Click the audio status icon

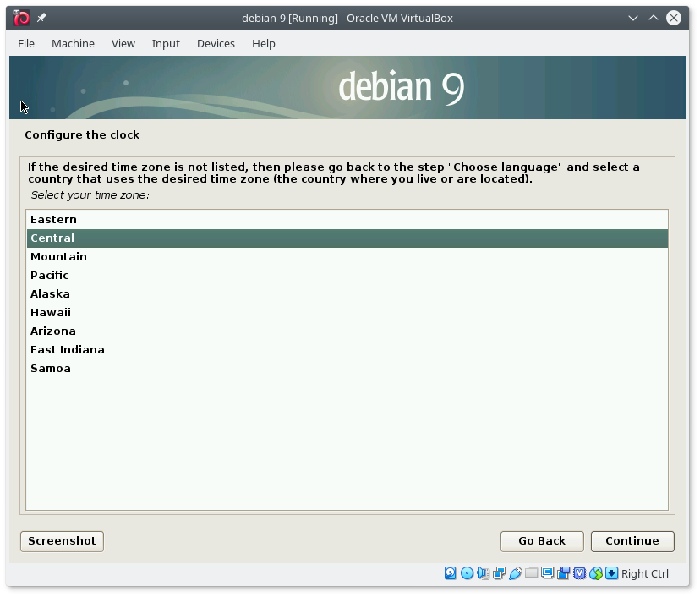[x=483, y=573]
